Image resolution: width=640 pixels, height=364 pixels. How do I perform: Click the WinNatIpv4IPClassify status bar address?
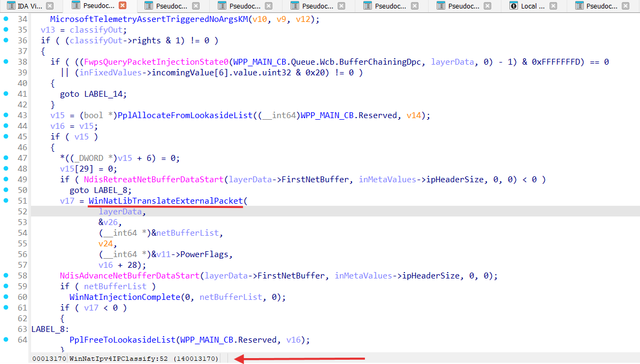tap(143, 359)
